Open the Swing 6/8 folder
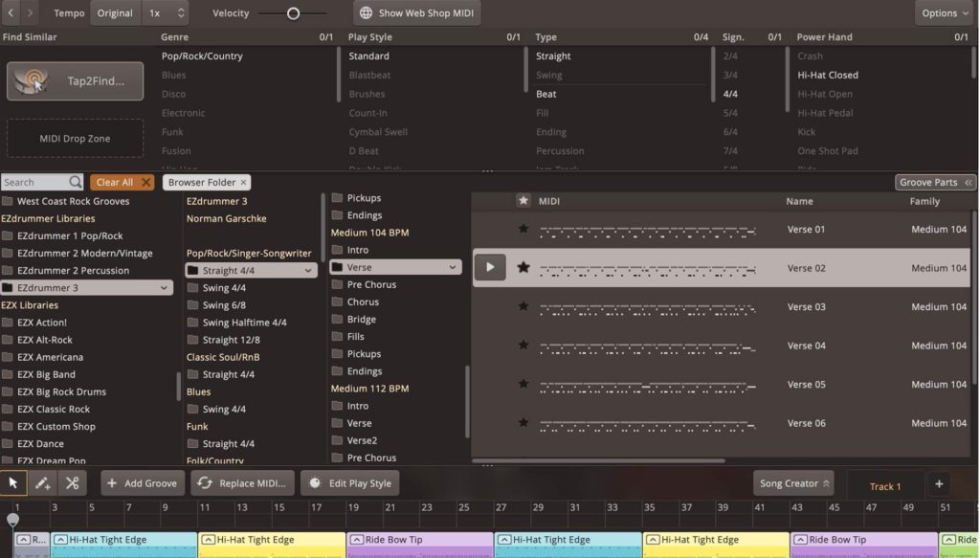 (x=224, y=305)
